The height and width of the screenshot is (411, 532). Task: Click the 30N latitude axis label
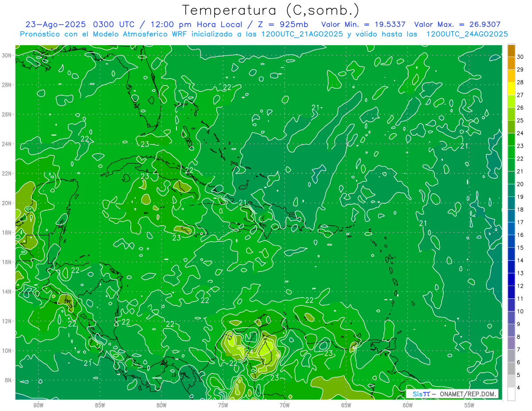tap(7, 55)
